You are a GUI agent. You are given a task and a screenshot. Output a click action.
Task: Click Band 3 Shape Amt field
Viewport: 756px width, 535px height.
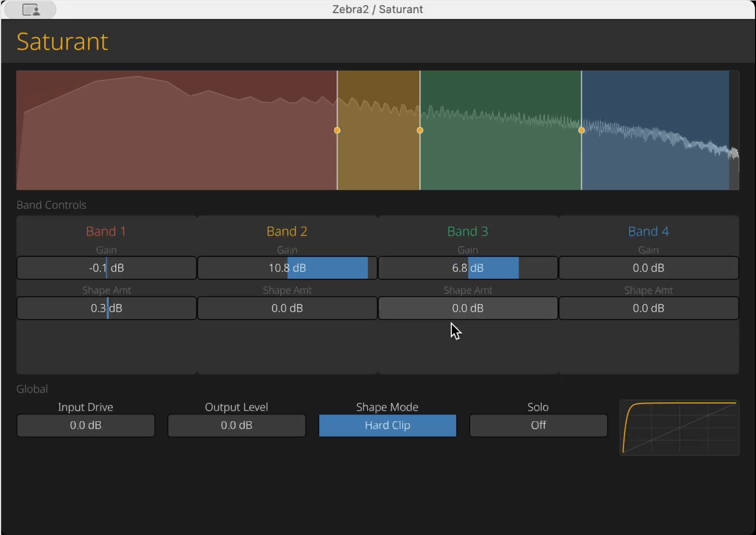pos(467,308)
